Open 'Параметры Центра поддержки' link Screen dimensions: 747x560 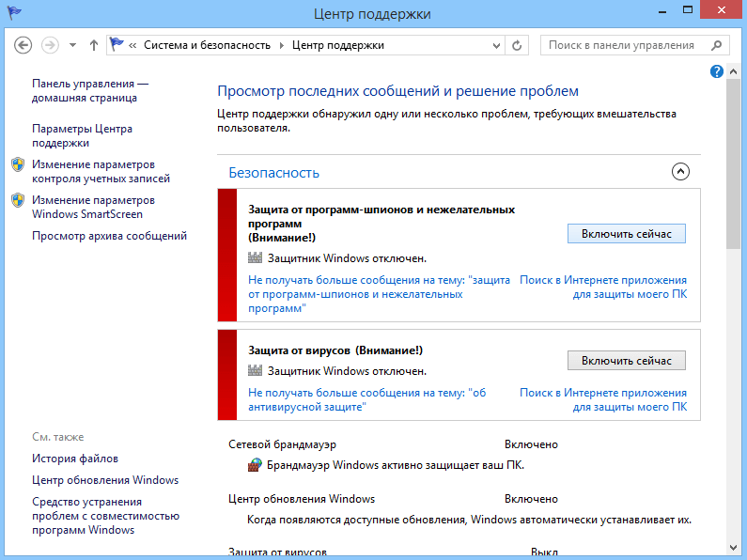(82, 135)
